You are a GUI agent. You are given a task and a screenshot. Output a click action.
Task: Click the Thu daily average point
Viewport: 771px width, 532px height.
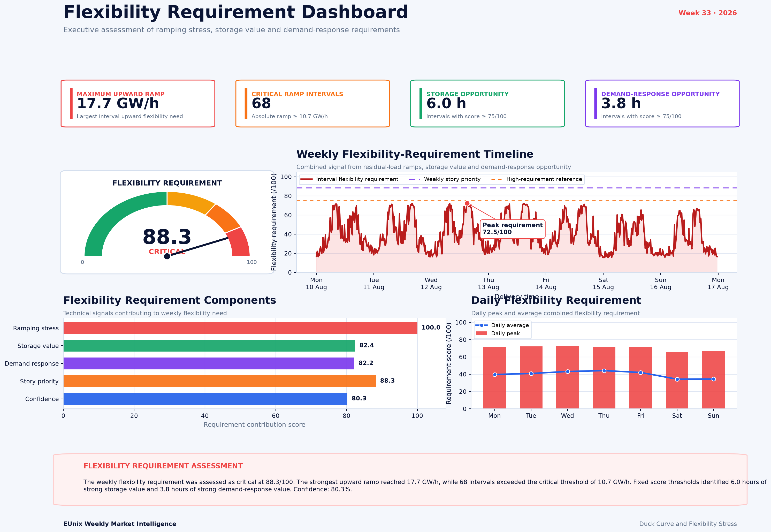604,371
